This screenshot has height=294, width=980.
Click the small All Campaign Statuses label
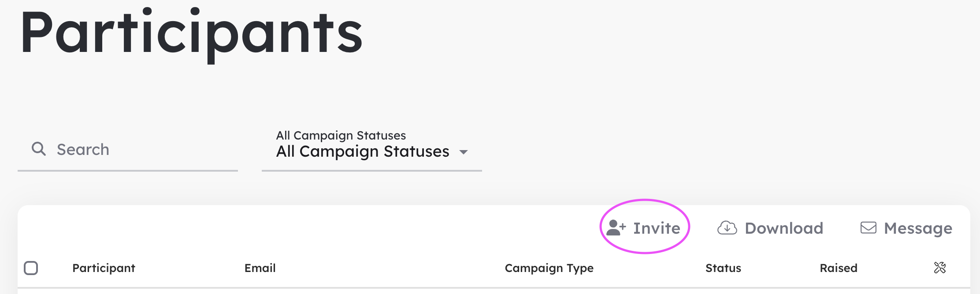(x=341, y=135)
